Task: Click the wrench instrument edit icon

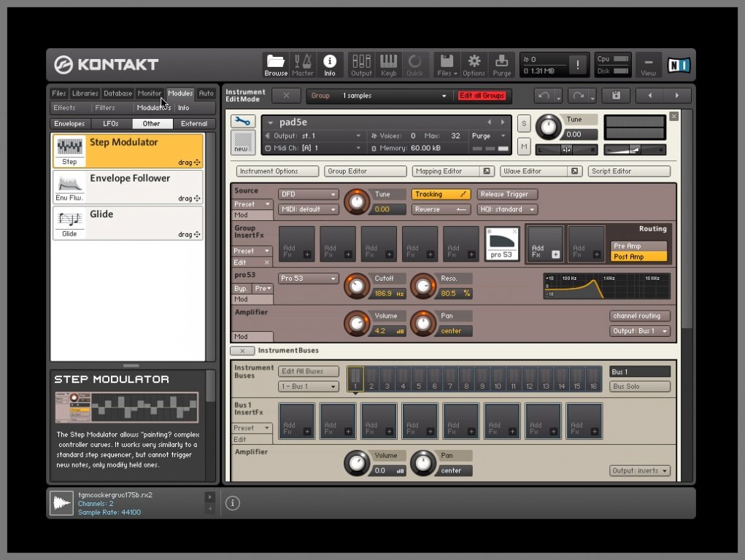Action: (x=243, y=121)
